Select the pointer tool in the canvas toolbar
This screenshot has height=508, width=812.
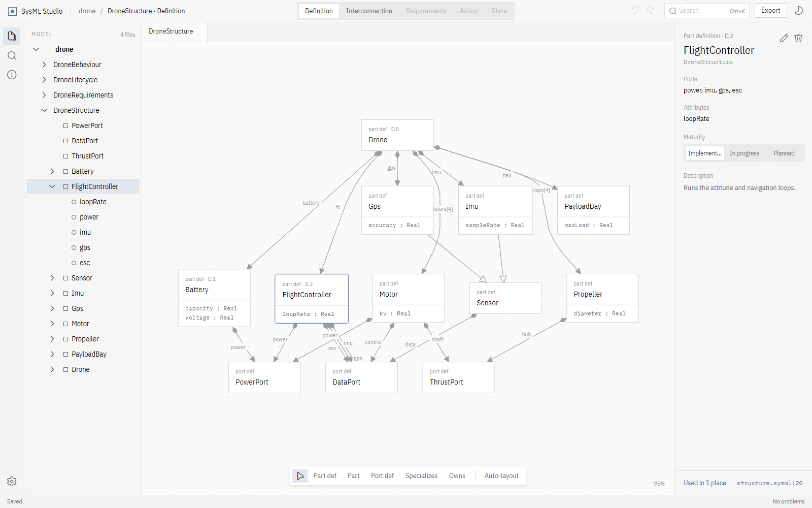(300, 476)
